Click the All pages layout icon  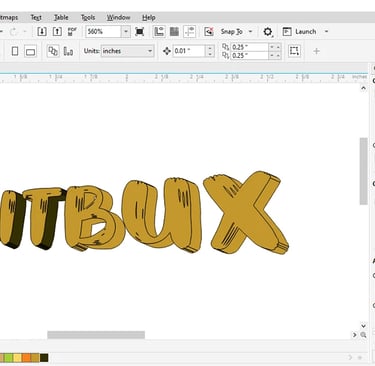53,51
